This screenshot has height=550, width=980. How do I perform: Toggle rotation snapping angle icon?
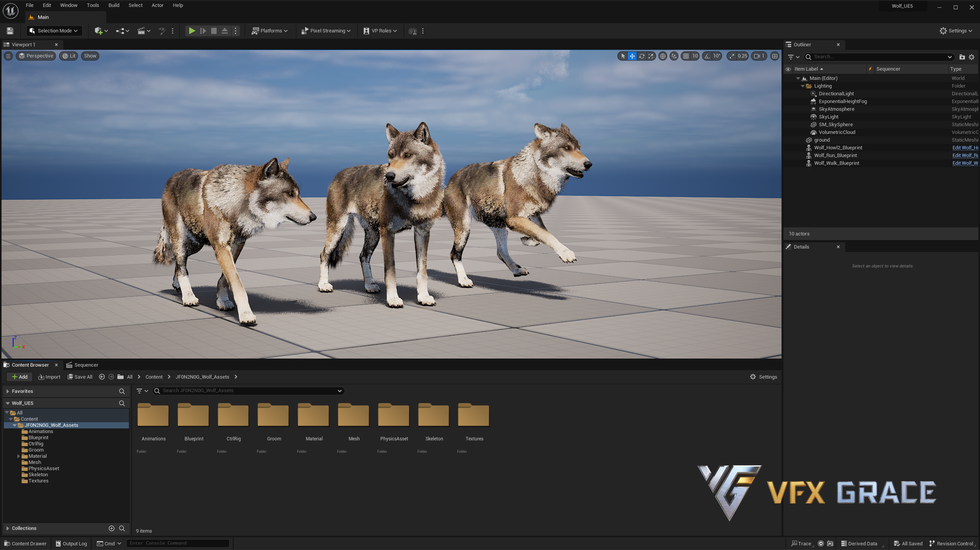tap(707, 56)
